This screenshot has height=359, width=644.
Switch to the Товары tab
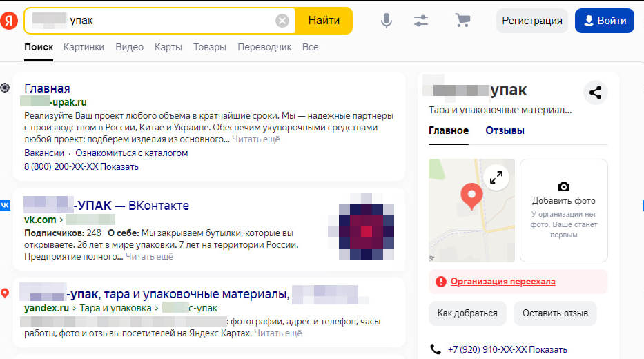coord(210,47)
